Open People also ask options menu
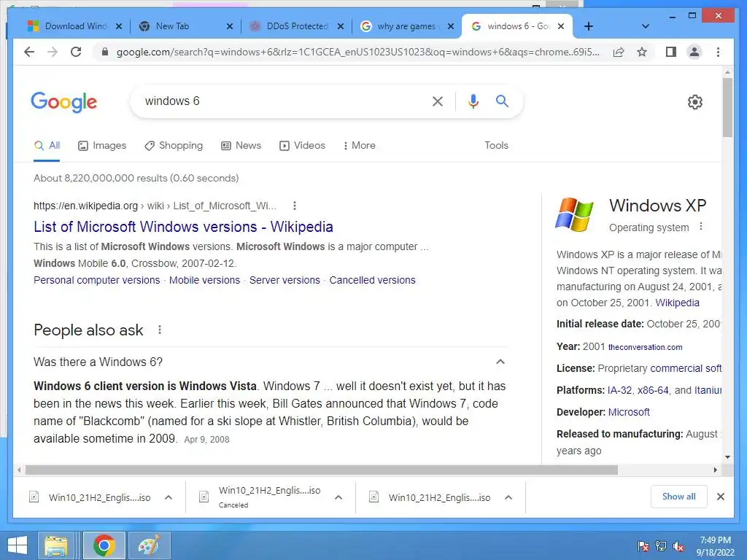 click(x=160, y=330)
